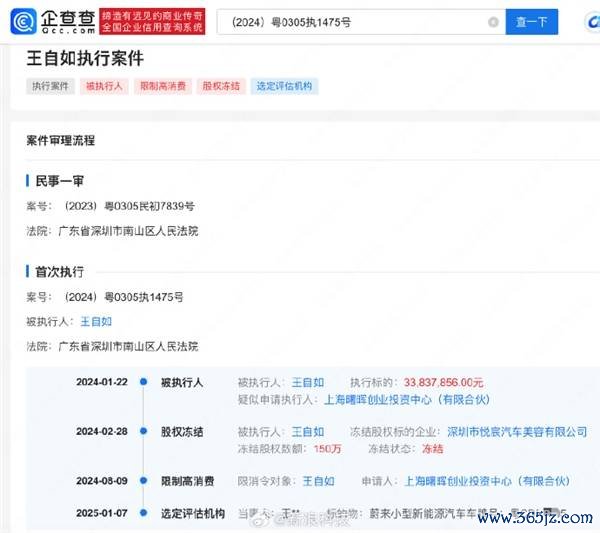Click the date 2024-02-28
Screen dimensions: 600x533
(102, 431)
